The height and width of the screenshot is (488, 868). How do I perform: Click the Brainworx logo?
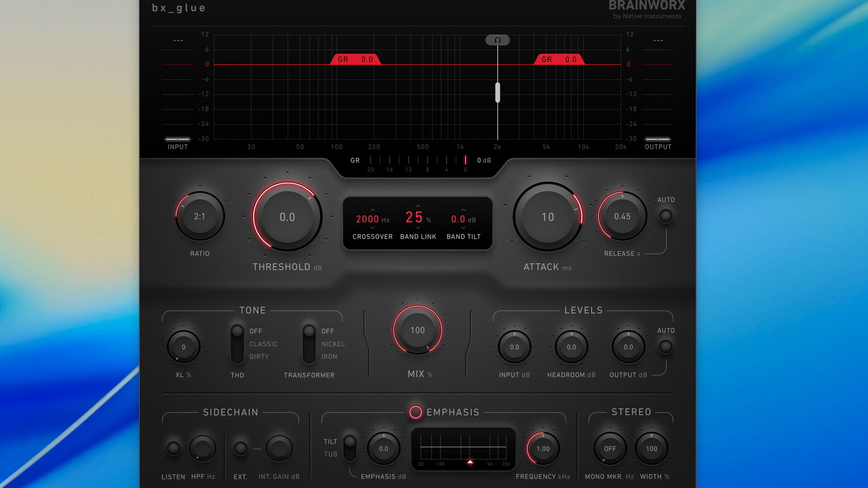pyautogui.click(x=647, y=9)
